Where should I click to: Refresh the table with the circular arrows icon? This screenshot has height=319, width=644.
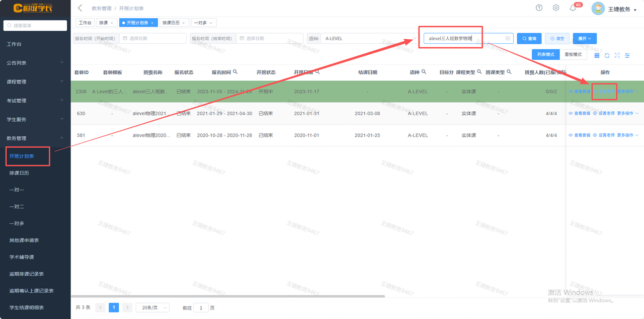pos(607,55)
